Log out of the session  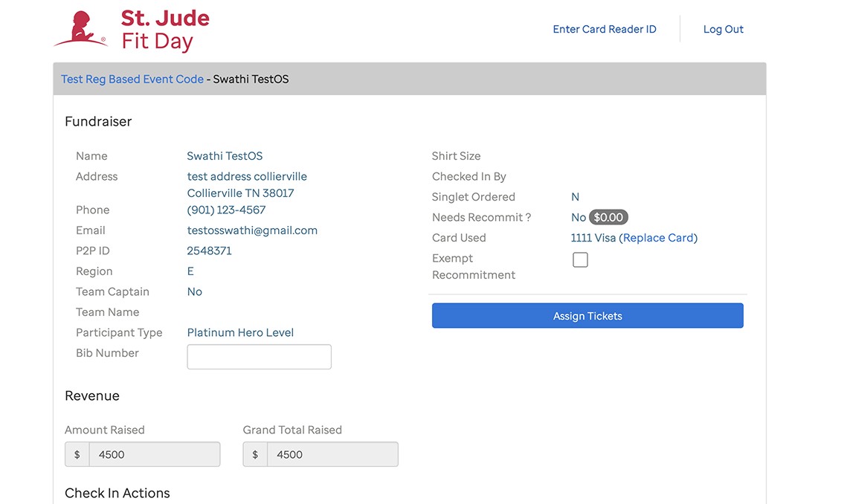[x=724, y=29]
